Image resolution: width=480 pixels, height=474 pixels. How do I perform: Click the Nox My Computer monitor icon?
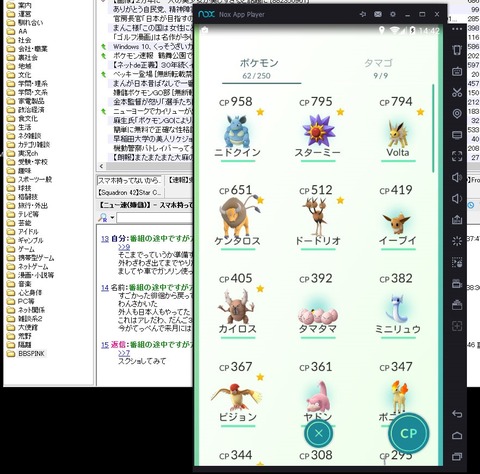tap(457, 135)
